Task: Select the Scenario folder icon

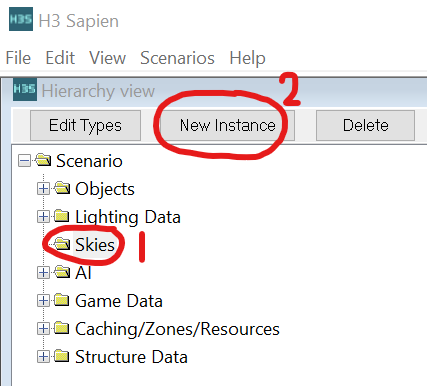Action: tap(43, 160)
